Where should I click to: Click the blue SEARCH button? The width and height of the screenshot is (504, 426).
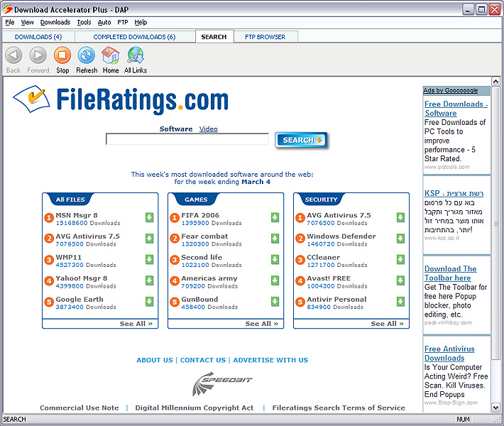(301, 140)
